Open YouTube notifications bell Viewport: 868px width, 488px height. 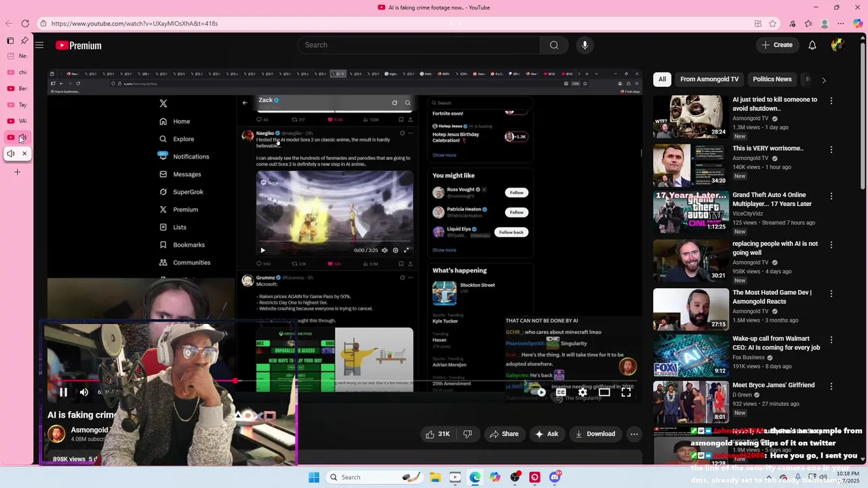pos(812,45)
